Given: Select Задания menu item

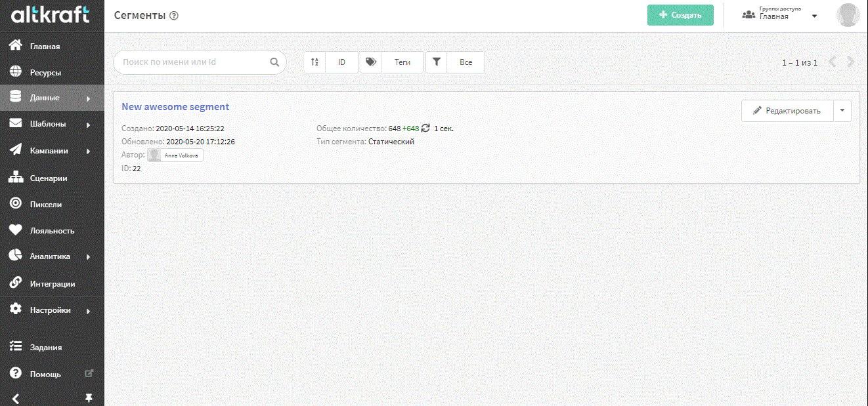Looking at the screenshot, I should tap(46, 348).
